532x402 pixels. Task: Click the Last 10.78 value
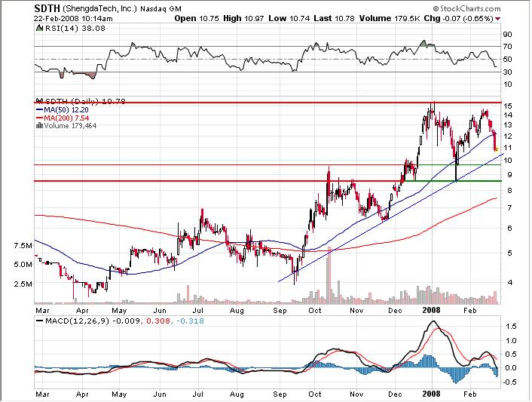335,19
